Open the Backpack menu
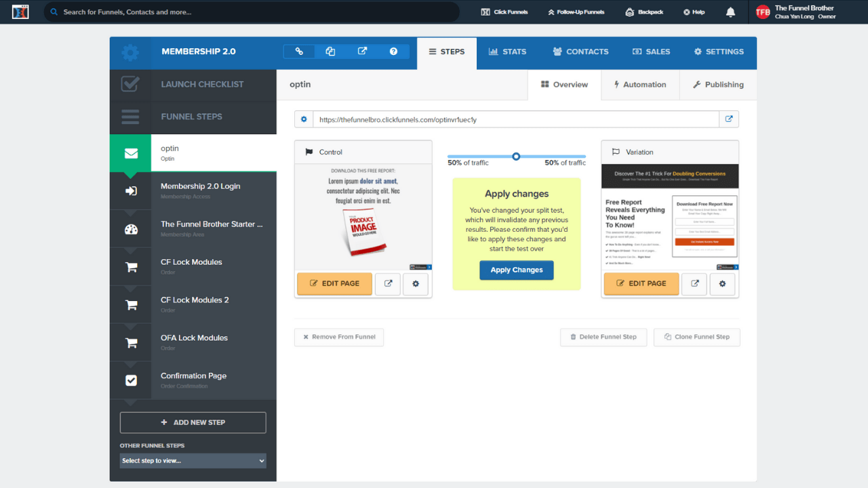 (644, 12)
